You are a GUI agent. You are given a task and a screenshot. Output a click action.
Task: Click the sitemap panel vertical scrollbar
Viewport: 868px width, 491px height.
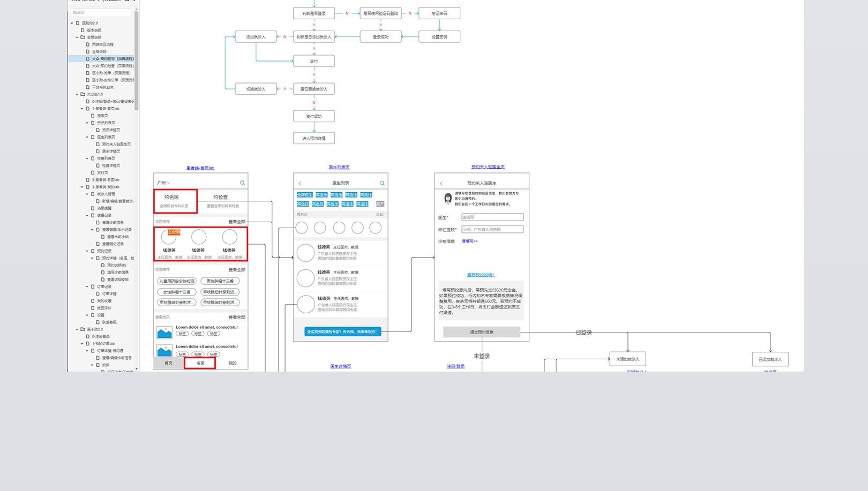pos(137,61)
